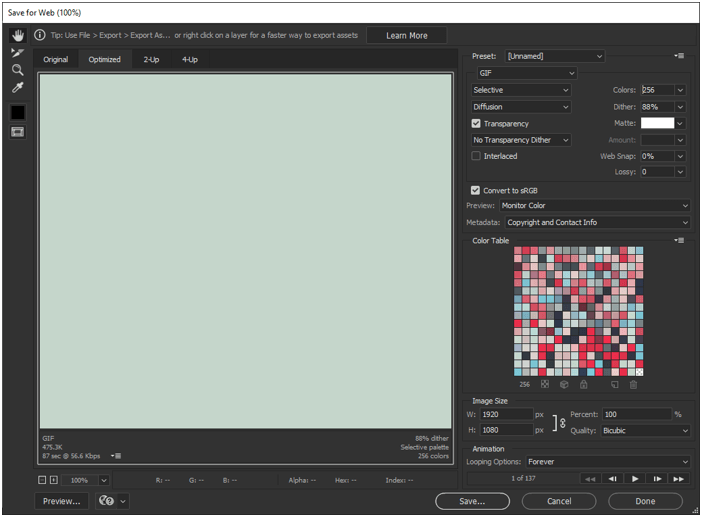Open the Optimize preset menu icon
Viewport: 703px width, 519px height.
pos(679,56)
